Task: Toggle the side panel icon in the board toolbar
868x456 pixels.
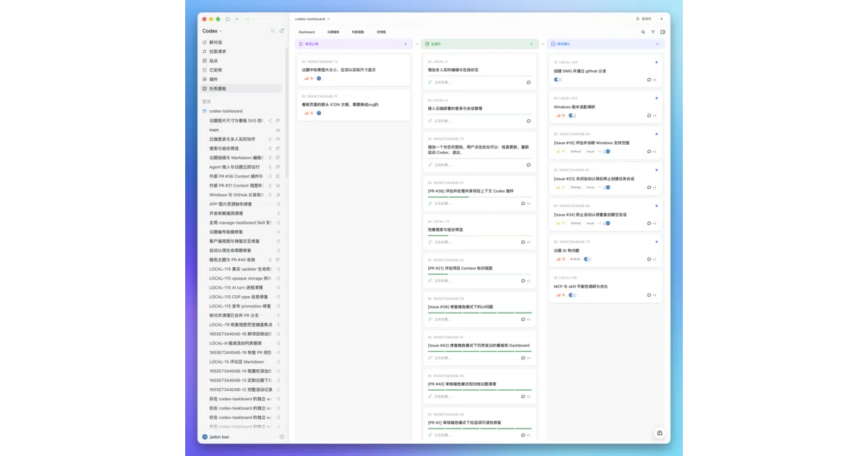Action: [x=663, y=32]
